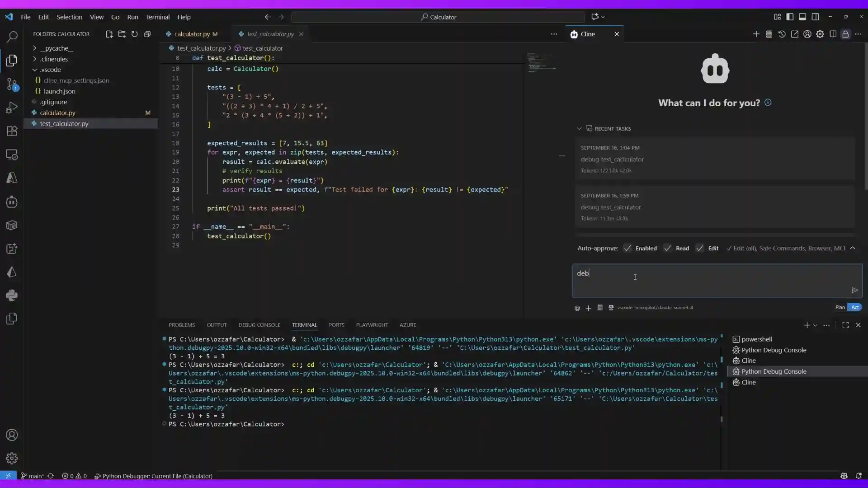
Task: Open the Source Control view
Action: pyautogui.click(x=11, y=84)
